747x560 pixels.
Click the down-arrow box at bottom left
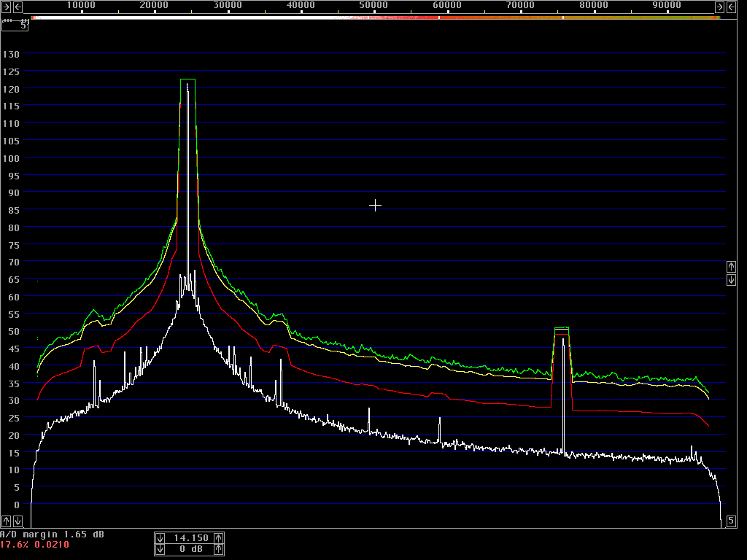[x=18, y=521]
